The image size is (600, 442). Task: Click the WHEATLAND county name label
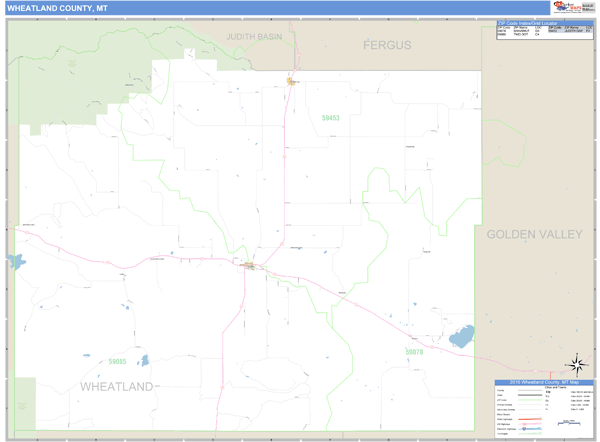point(116,386)
